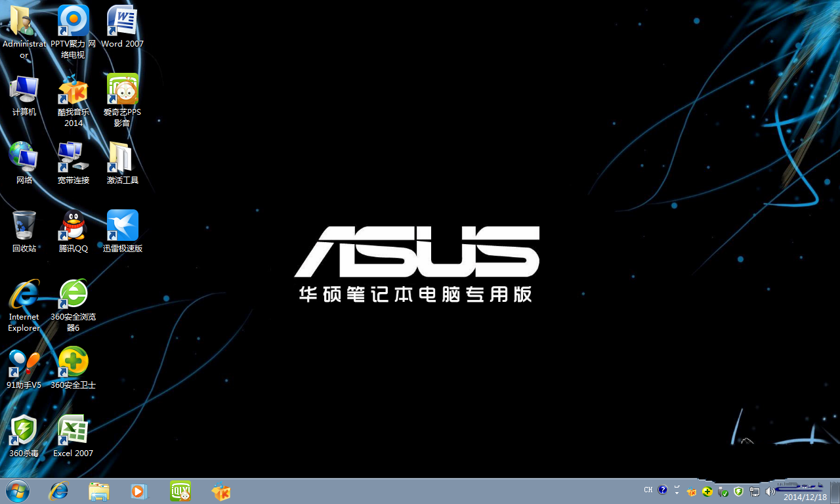Image resolution: width=840 pixels, height=504 pixels.
Task: Open the Word 2007 desktop shortcut
Action: 122,27
